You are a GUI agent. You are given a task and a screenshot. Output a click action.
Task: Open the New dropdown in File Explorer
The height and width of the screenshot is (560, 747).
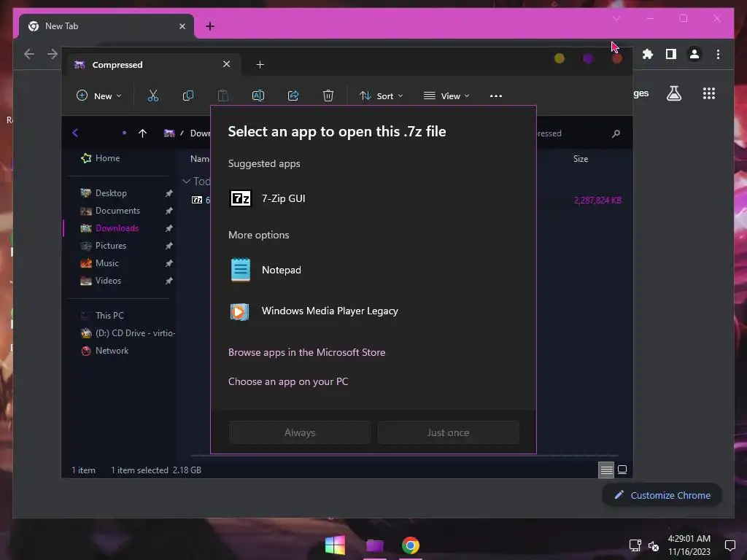click(x=99, y=96)
